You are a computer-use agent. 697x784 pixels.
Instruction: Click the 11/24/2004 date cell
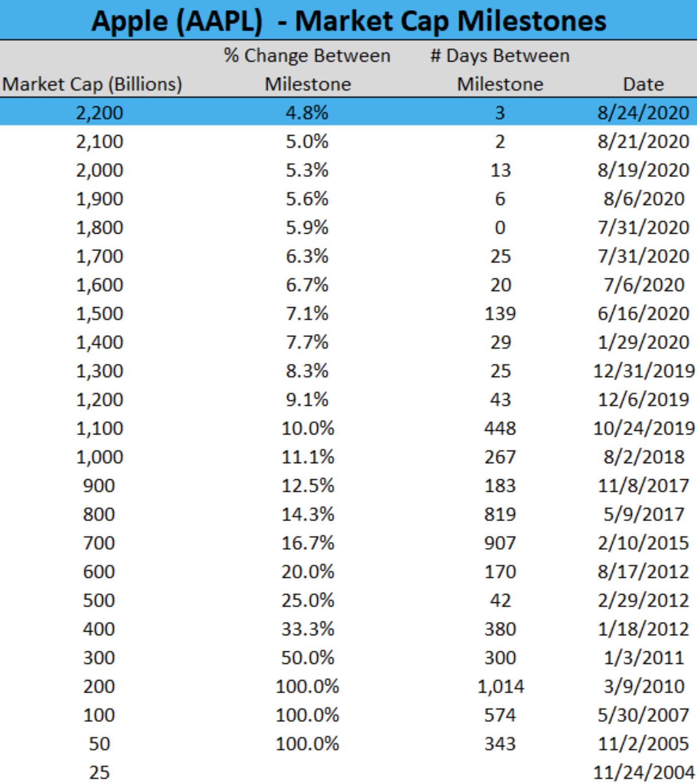pyautogui.click(x=644, y=772)
